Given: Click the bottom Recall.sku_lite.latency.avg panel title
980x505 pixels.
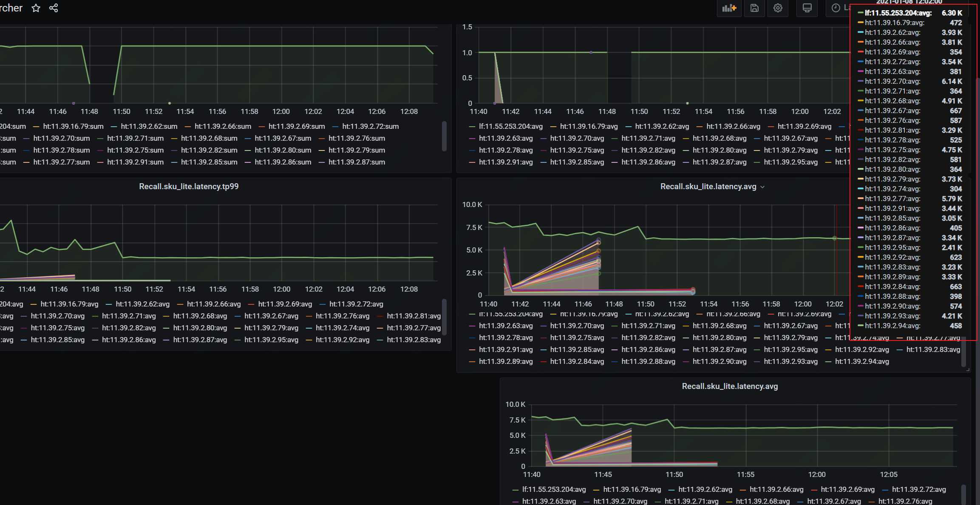Looking at the screenshot, I should point(730,386).
